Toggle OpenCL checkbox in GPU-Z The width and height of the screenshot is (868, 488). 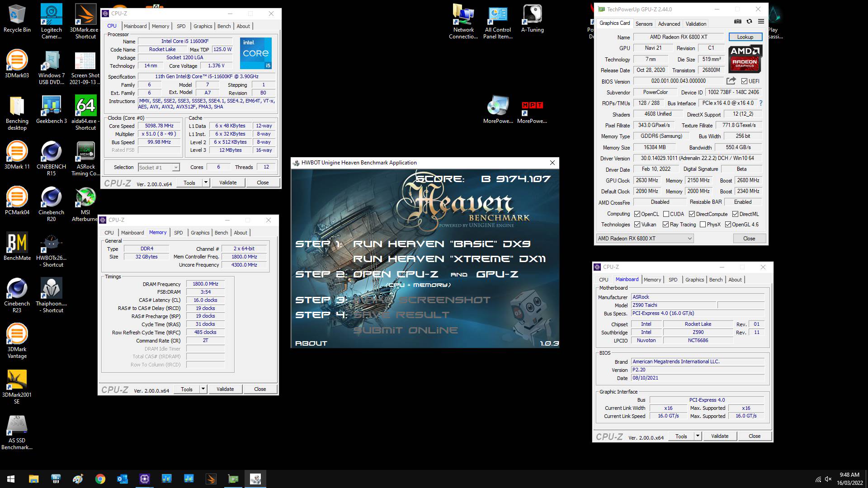[x=637, y=214]
